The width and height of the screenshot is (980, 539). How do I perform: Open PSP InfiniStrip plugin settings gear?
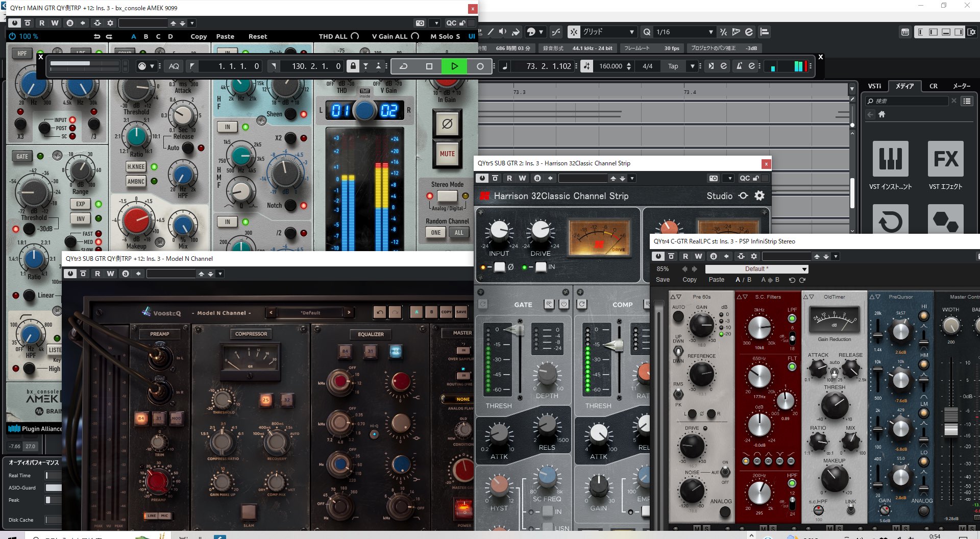pyautogui.click(x=754, y=256)
